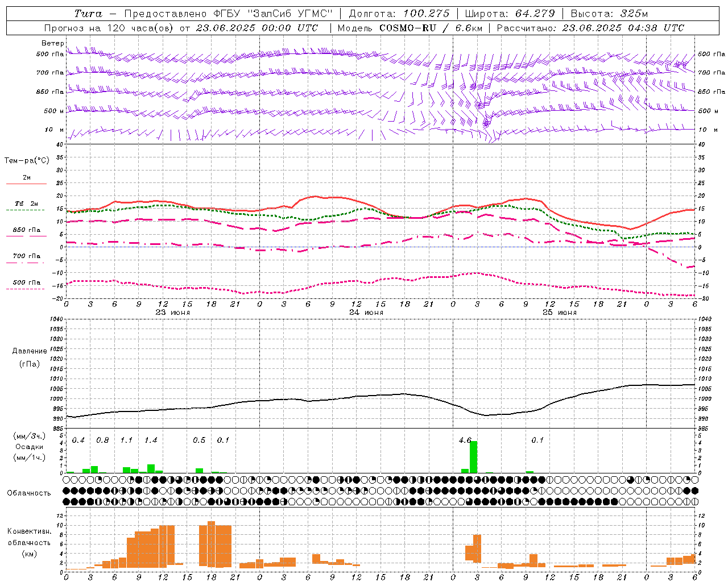Click the "2м" temperature legend entry
This screenshot has height=582, width=728.
(27, 178)
